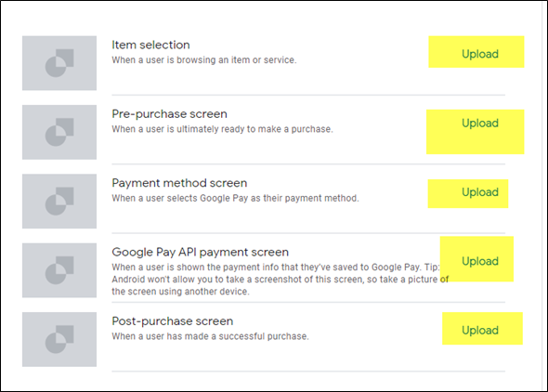Click the 'Item selection' heading
Image resolution: width=548 pixels, height=392 pixels.
(150, 45)
